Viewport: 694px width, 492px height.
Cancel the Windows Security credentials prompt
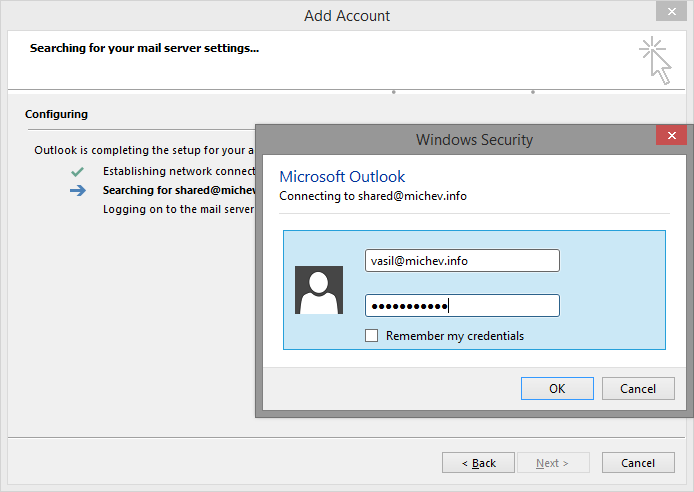pyautogui.click(x=638, y=389)
